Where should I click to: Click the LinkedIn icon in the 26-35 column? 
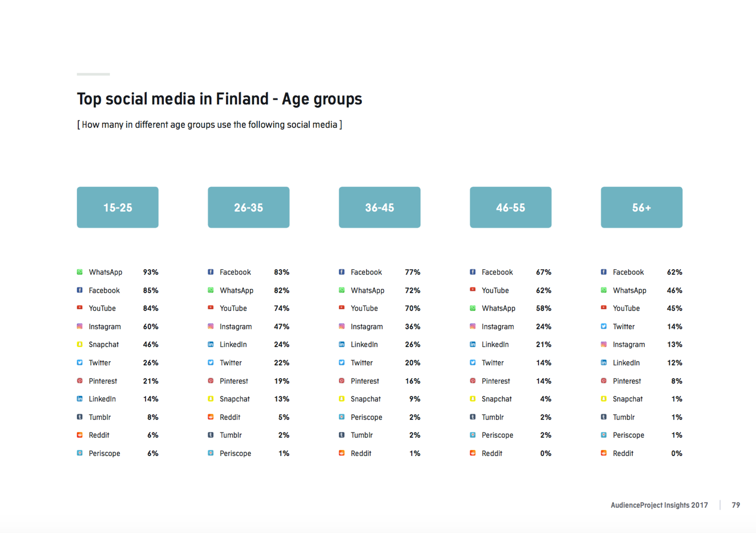(211, 344)
